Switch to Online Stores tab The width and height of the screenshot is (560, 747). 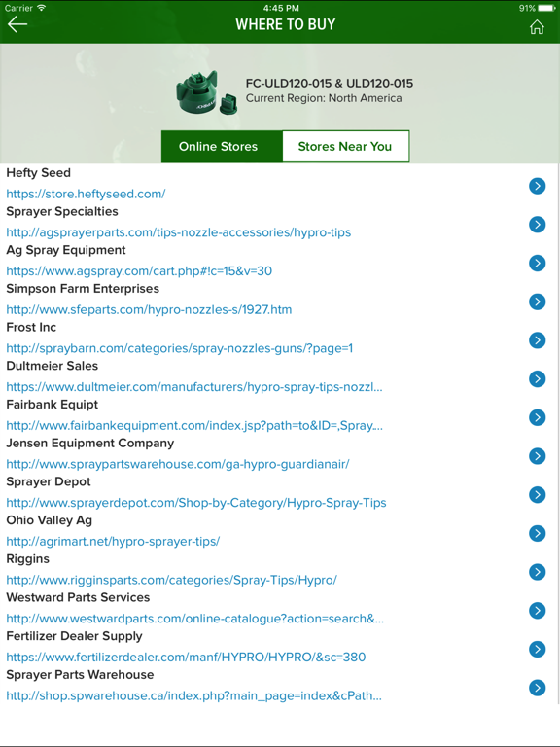[222, 146]
